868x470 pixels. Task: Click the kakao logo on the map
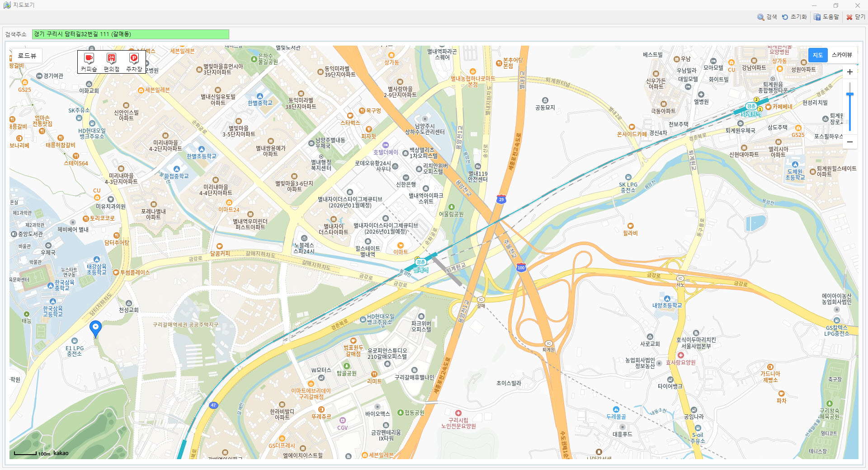[x=61, y=453]
